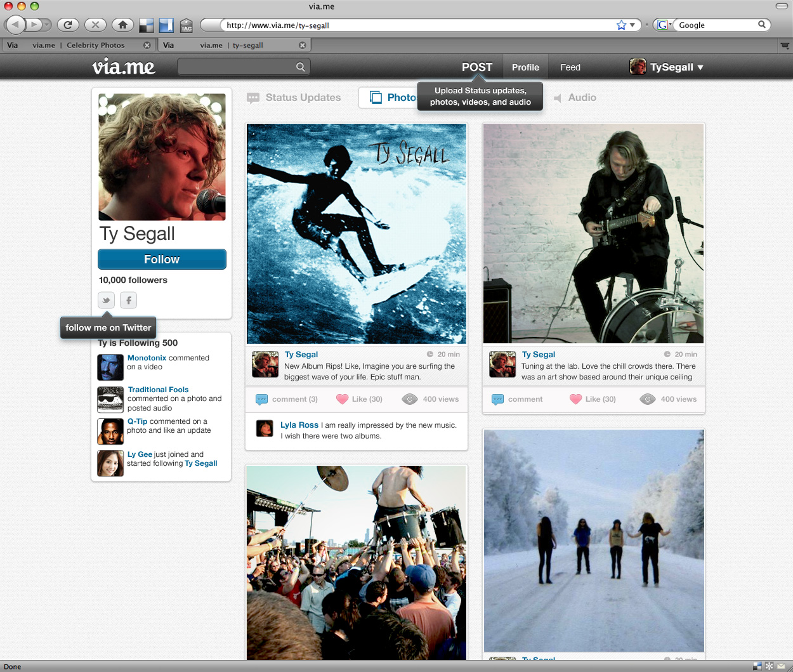The image size is (793, 672).
Task: Open the POST upload menu item
Action: [x=476, y=67]
